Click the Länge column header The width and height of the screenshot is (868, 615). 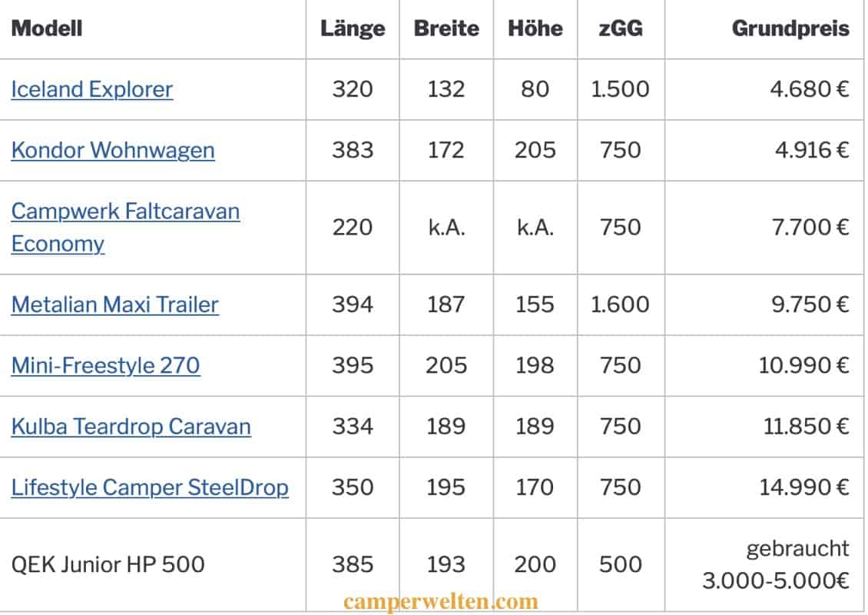353,28
